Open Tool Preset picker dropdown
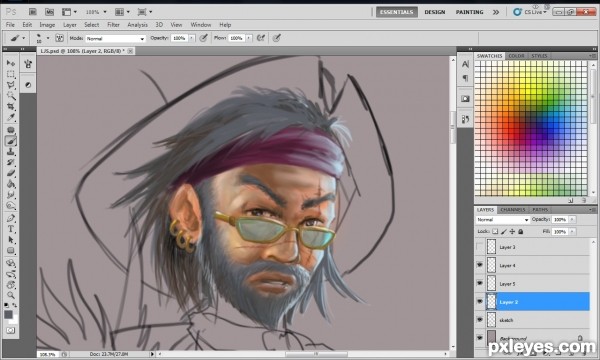This screenshot has height=360, width=600. [x=24, y=38]
